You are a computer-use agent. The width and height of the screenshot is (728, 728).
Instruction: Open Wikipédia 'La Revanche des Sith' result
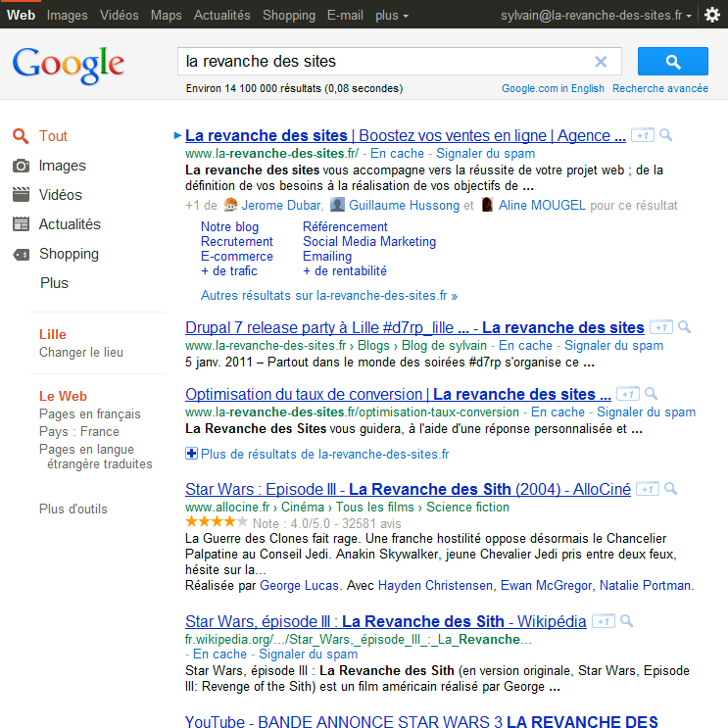tap(385, 621)
